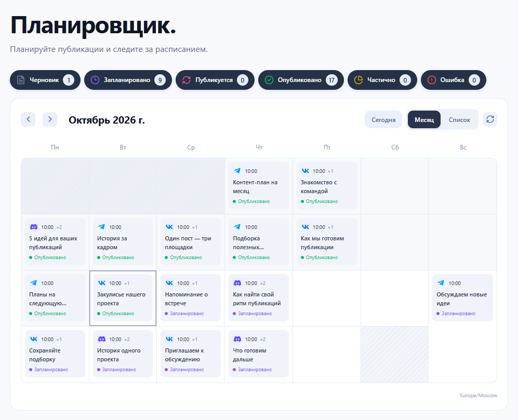Click the VK icon on Знакомство с командой

(x=306, y=171)
